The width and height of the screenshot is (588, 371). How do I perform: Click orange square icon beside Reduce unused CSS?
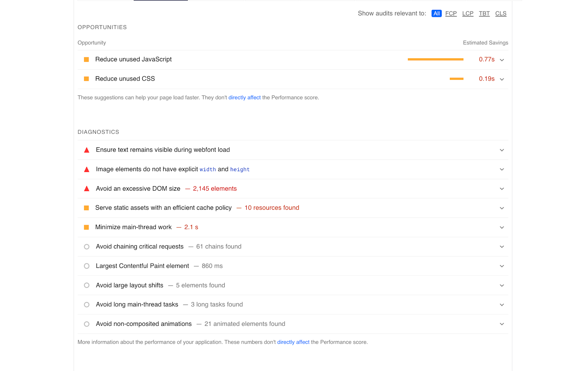[86, 79]
